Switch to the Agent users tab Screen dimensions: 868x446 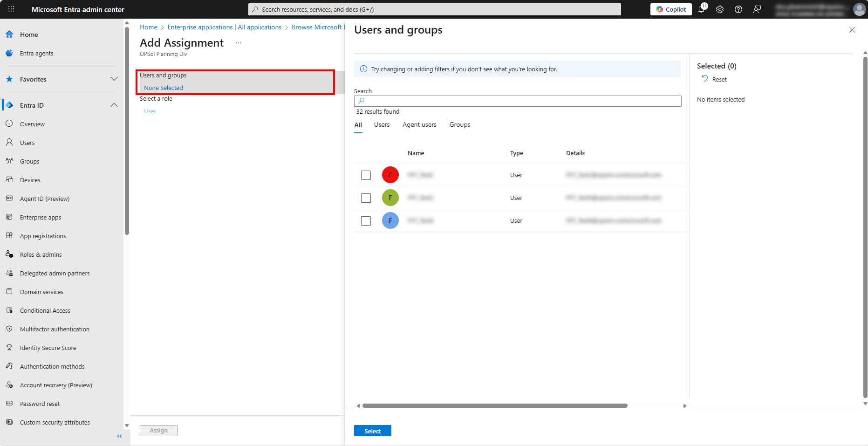pyautogui.click(x=419, y=125)
